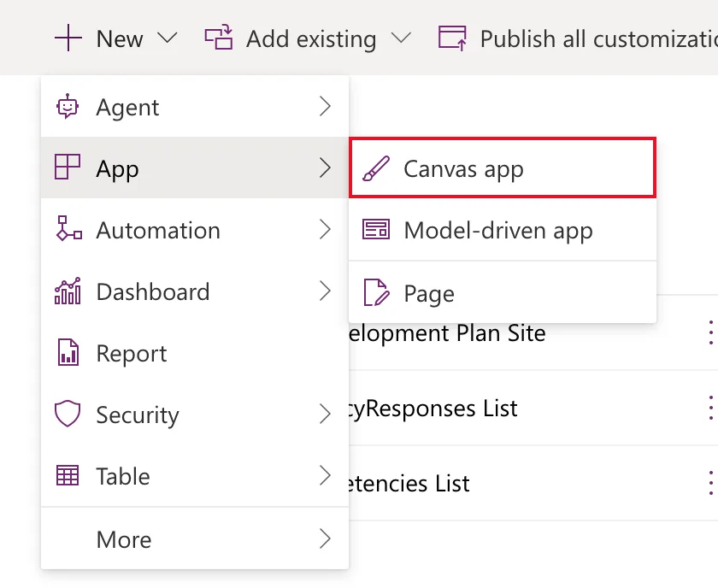Click the New button label

[x=120, y=38]
